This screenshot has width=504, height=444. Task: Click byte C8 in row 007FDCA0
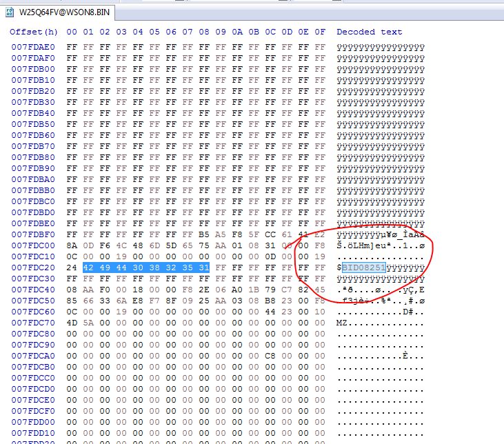[270, 356]
